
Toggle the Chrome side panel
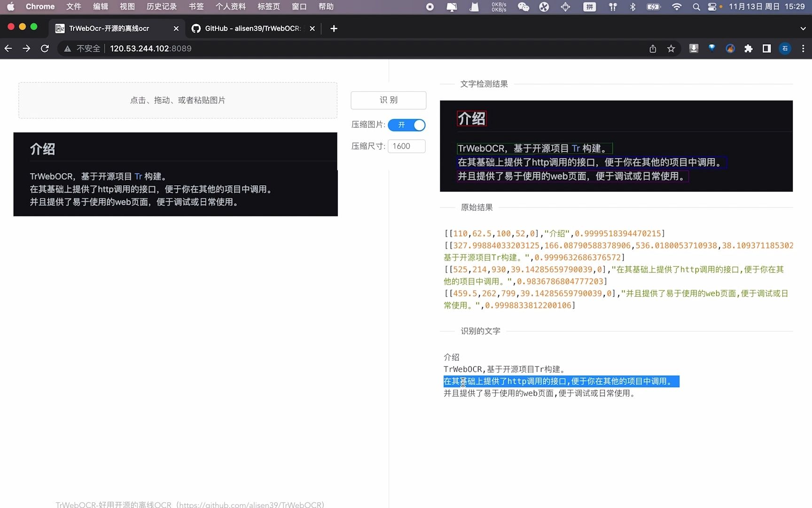(x=767, y=48)
